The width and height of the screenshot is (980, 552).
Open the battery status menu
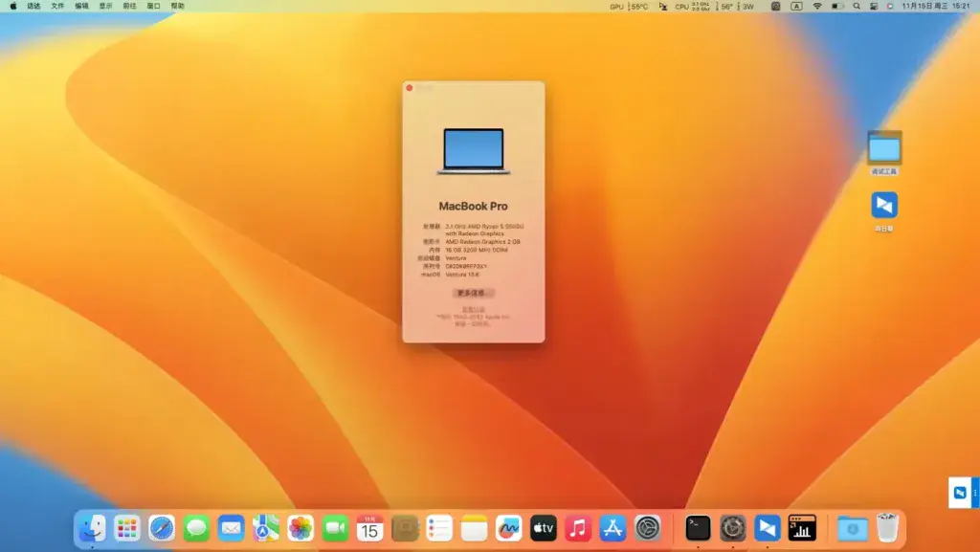[837, 7]
